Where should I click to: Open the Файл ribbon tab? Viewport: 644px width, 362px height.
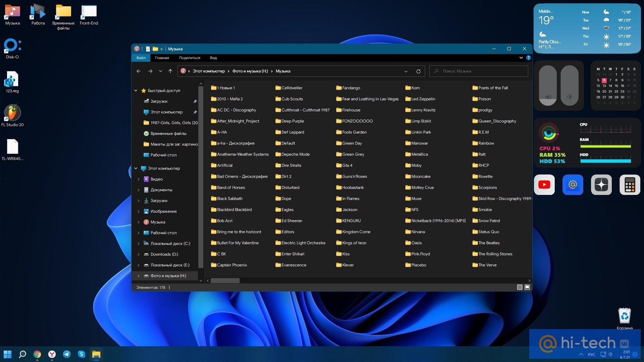coord(141,58)
